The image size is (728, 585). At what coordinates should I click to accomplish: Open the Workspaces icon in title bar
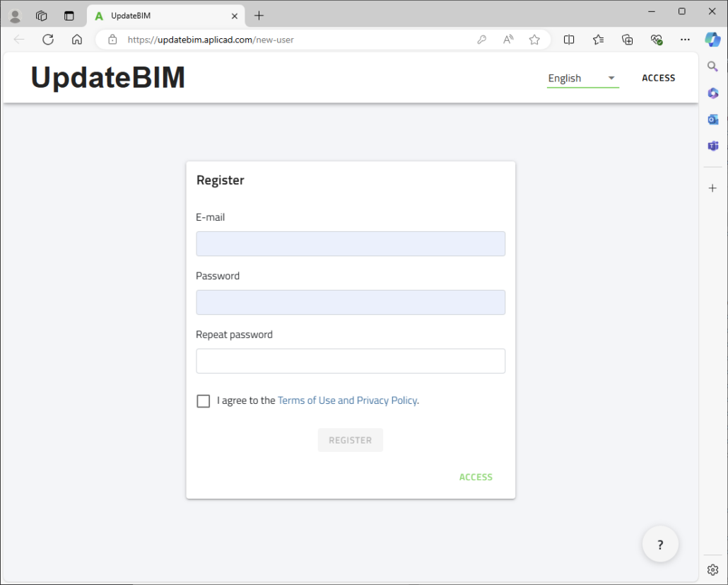click(x=41, y=16)
